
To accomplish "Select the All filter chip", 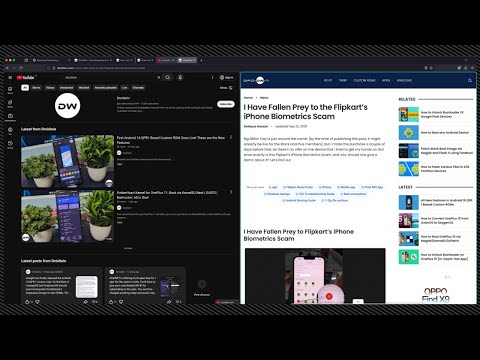I will tap(25, 88).
